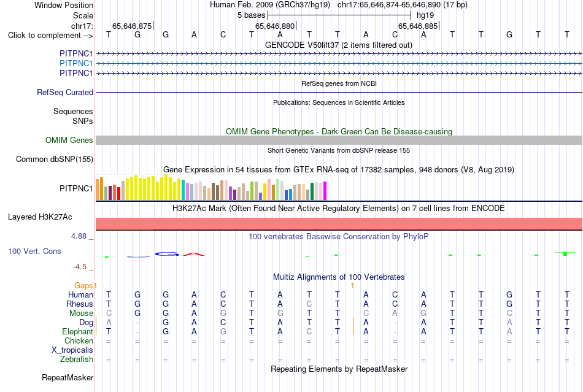Viewport: 583px width, 392px height.
Task: Click the X_tropicalis species row label
Action: click(72, 350)
